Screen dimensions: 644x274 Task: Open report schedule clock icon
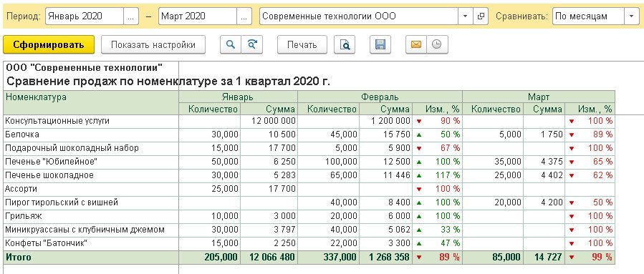pos(437,44)
